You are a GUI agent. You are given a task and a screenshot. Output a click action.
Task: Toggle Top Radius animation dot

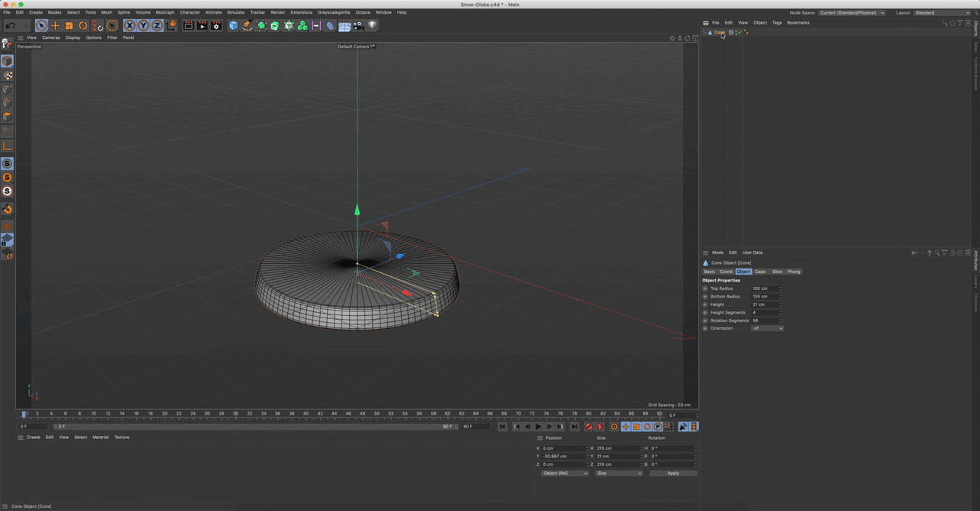[x=705, y=288]
